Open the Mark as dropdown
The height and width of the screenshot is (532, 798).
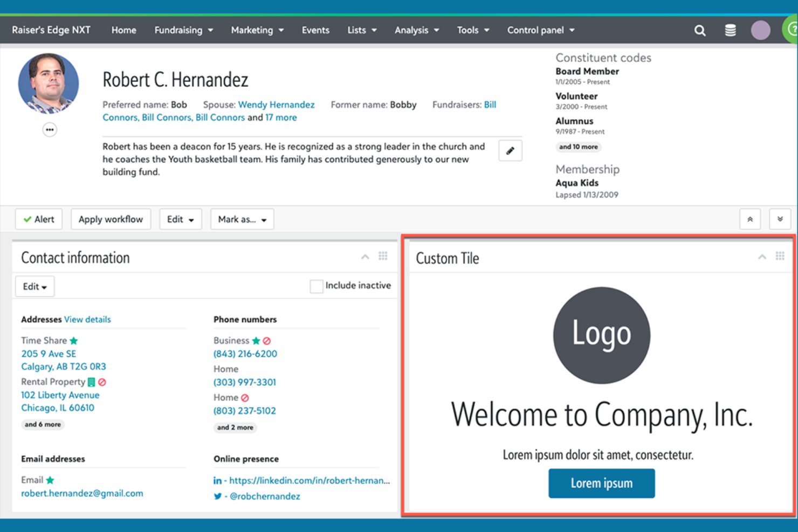point(242,219)
